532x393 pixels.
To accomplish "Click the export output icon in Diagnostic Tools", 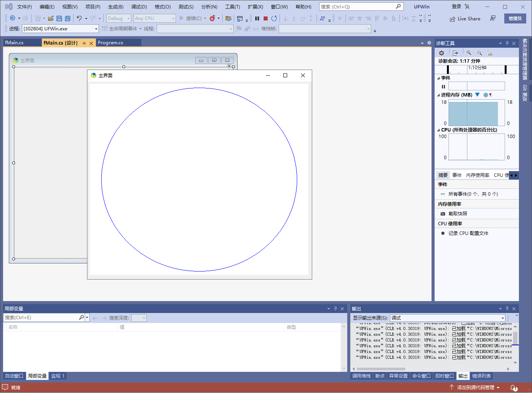I will point(455,53).
